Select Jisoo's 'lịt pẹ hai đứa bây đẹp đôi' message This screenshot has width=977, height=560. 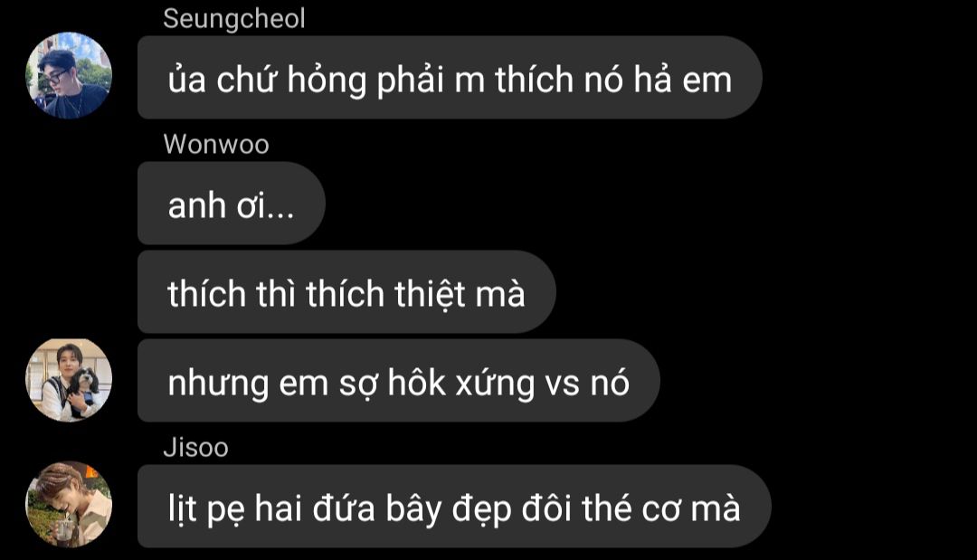(454, 507)
